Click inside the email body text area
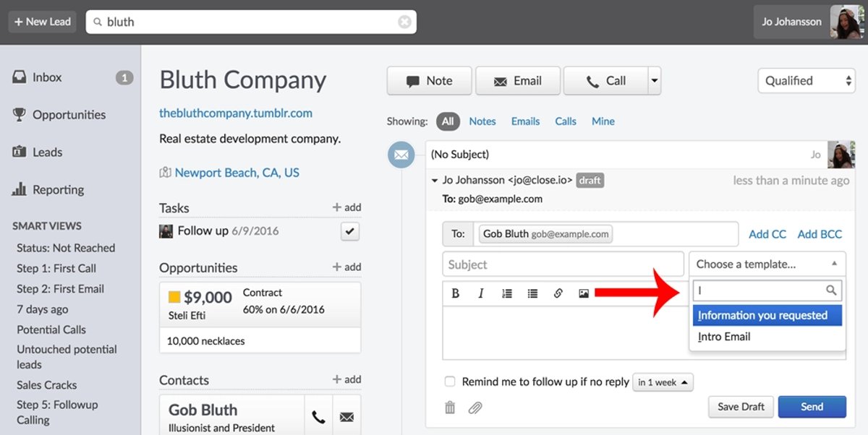Image resolution: width=868 pixels, height=435 pixels. point(565,332)
